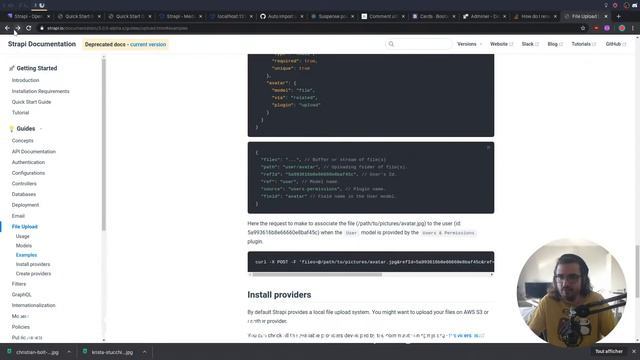Open Email in the sidebar
The height and width of the screenshot is (360, 640).
tap(18, 216)
